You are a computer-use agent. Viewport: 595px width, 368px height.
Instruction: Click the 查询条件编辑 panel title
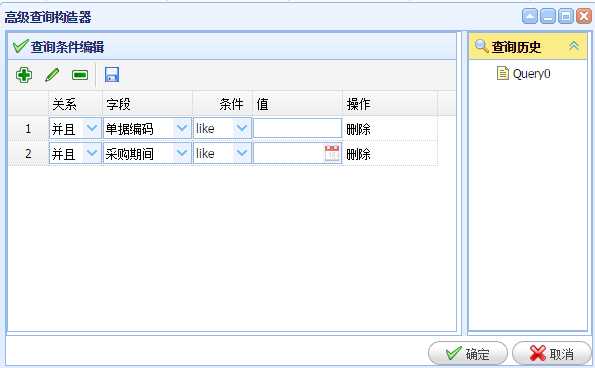tap(68, 47)
